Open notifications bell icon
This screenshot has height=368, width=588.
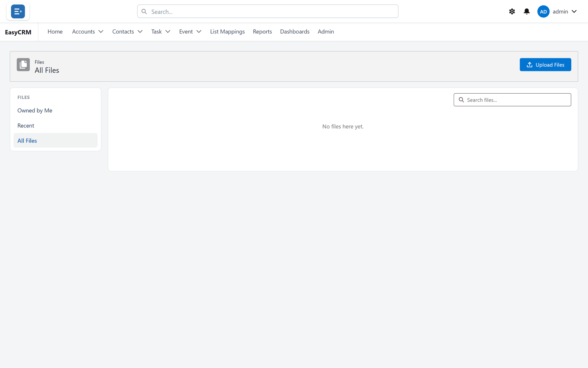point(527,11)
